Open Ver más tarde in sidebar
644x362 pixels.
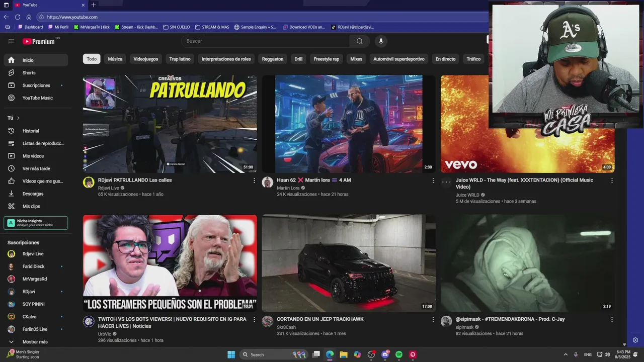36,168
